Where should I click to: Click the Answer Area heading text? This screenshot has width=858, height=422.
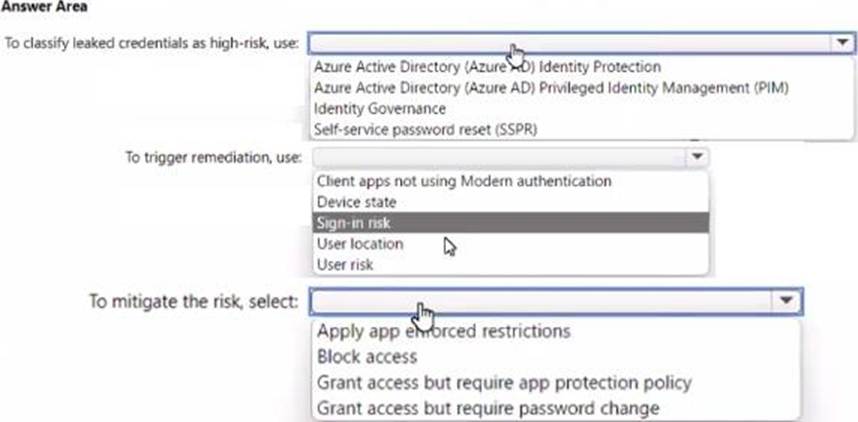click(44, 7)
